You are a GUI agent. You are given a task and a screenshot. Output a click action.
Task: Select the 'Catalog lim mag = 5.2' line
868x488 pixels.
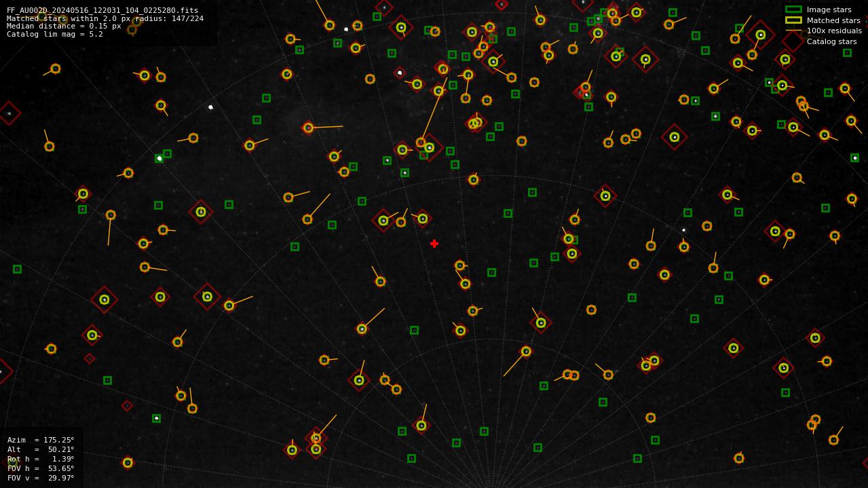point(55,35)
